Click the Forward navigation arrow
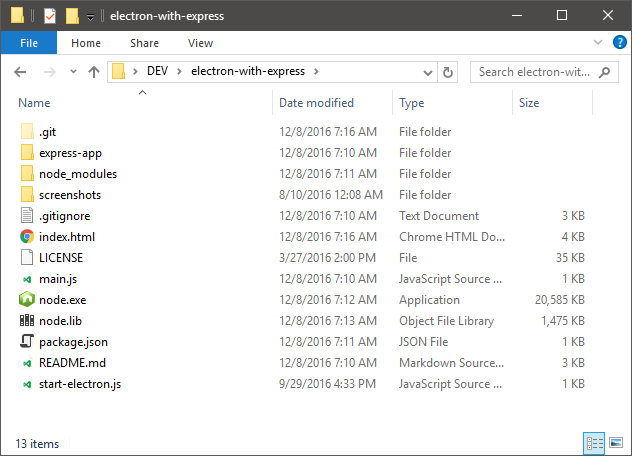Screen dimensions: 632x456 pos(50,72)
